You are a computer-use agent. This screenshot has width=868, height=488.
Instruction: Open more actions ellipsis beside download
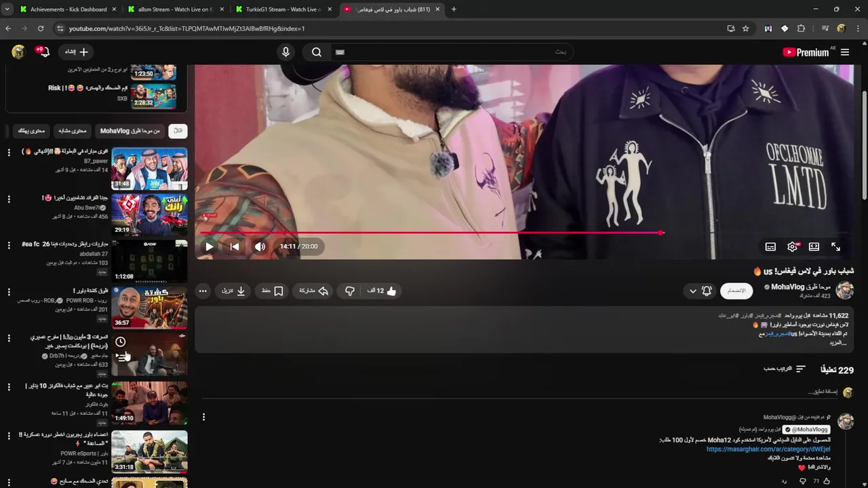click(203, 291)
